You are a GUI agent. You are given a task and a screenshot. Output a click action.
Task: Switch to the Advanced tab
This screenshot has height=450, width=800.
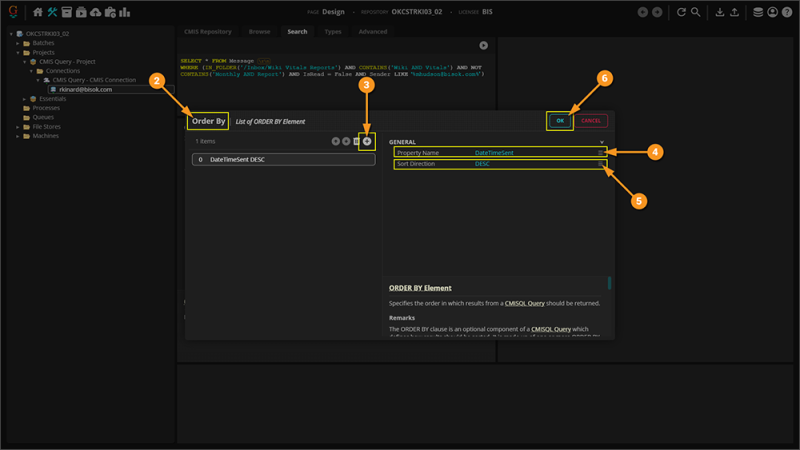pyautogui.click(x=372, y=32)
